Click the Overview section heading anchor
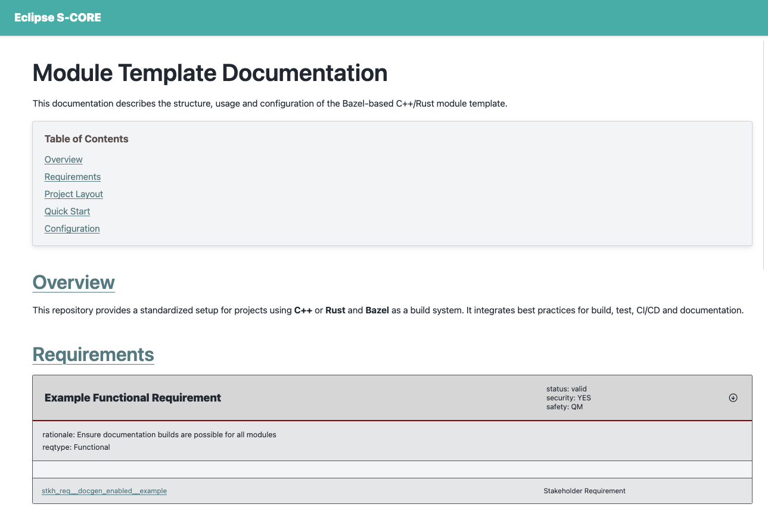This screenshot has width=768, height=532. [x=73, y=282]
